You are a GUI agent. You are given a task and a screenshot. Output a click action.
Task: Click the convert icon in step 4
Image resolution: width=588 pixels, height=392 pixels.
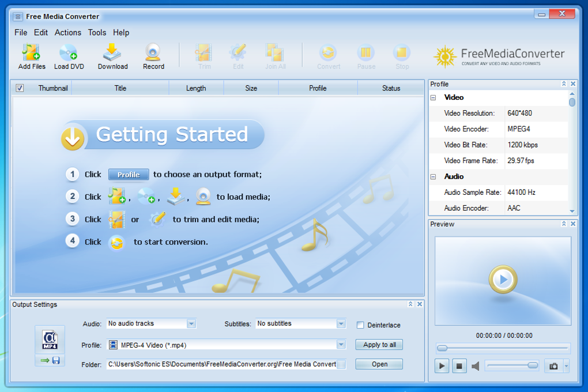point(116,243)
